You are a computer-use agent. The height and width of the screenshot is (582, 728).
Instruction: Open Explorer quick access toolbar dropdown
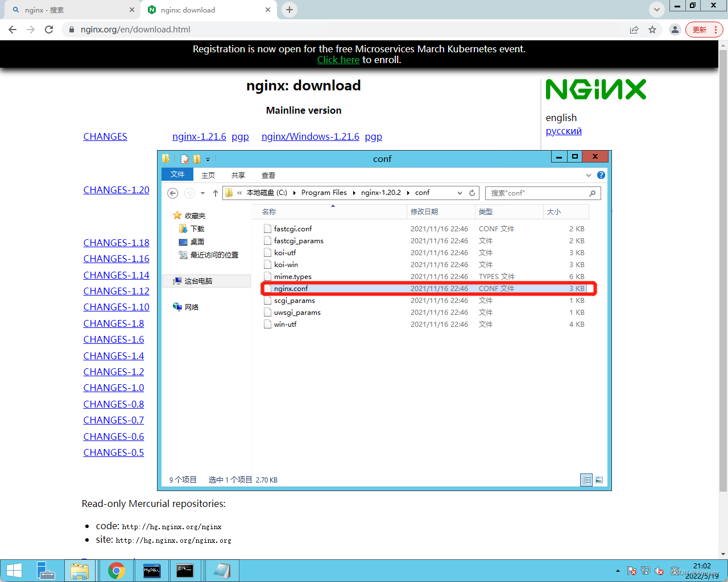click(208, 159)
